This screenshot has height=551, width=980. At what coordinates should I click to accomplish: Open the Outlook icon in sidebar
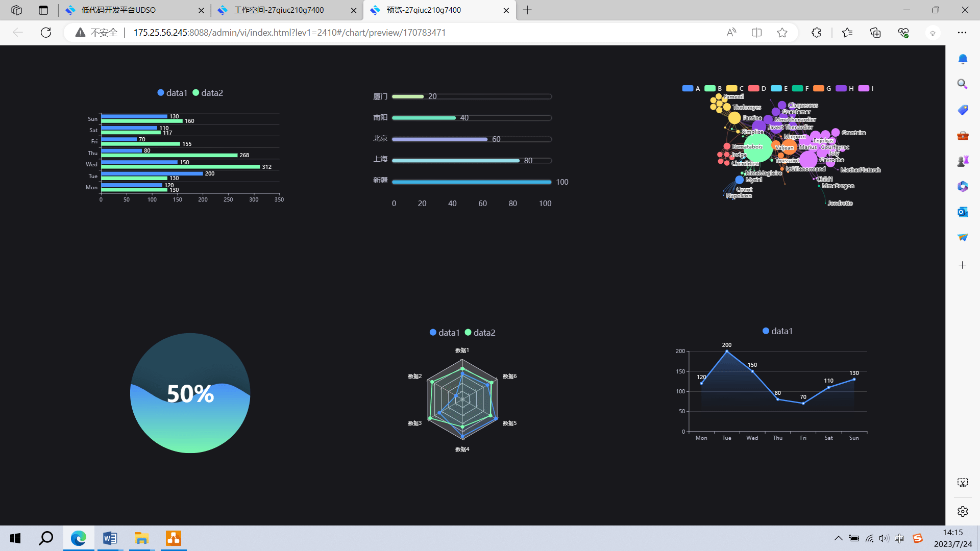point(963,212)
